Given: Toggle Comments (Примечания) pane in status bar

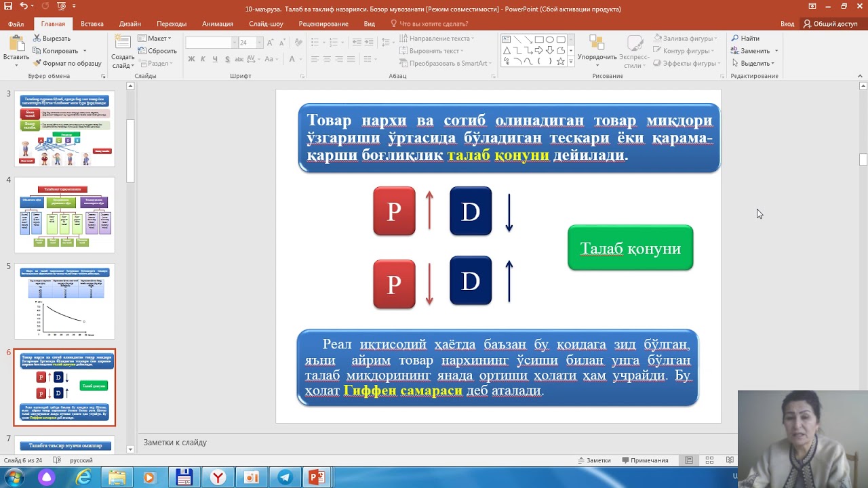Looking at the screenshot, I should pos(644,460).
